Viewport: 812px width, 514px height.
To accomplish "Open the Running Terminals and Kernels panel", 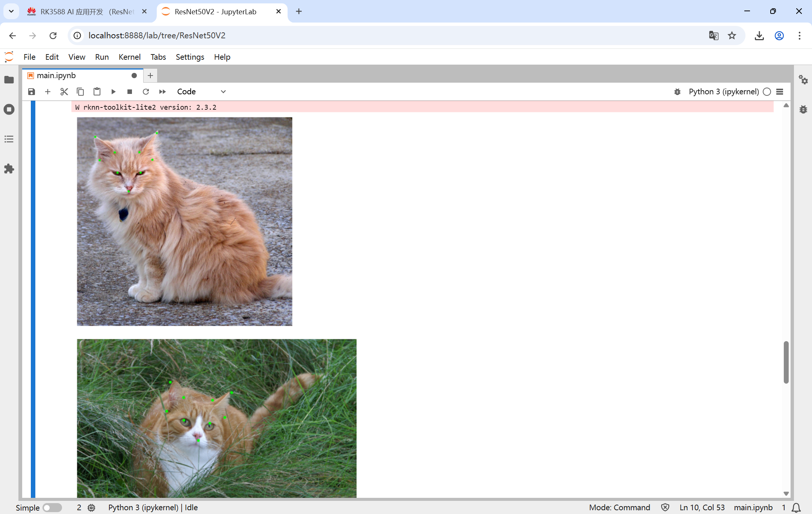I will click(x=9, y=109).
